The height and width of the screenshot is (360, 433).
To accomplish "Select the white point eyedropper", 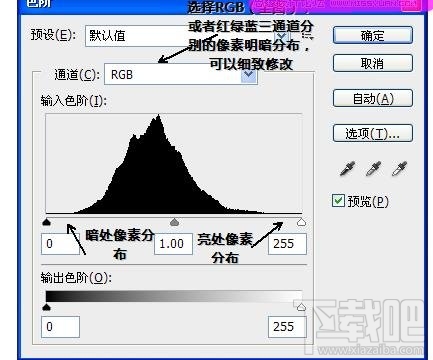I will pos(399,169).
